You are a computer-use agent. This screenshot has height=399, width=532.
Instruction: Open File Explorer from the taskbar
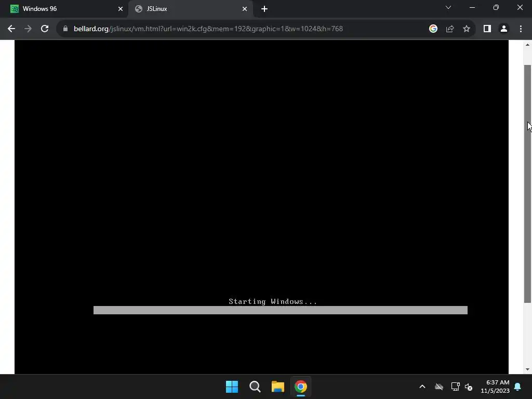(x=278, y=387)
